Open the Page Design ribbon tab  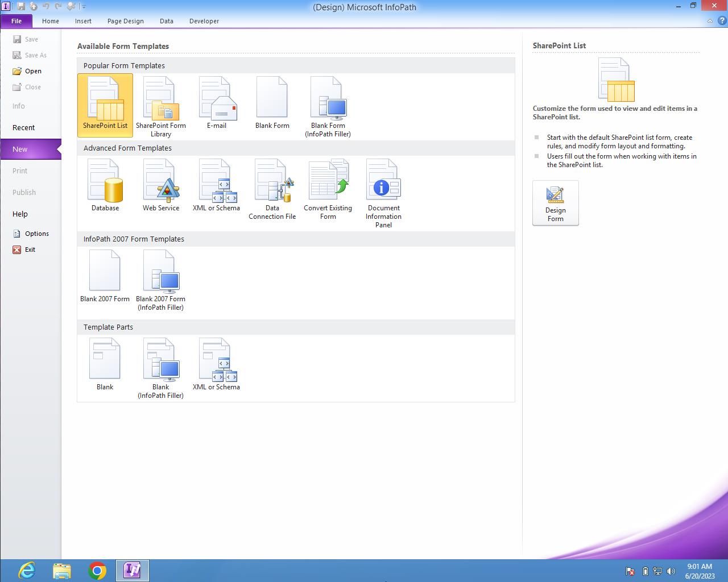[125, 21]
